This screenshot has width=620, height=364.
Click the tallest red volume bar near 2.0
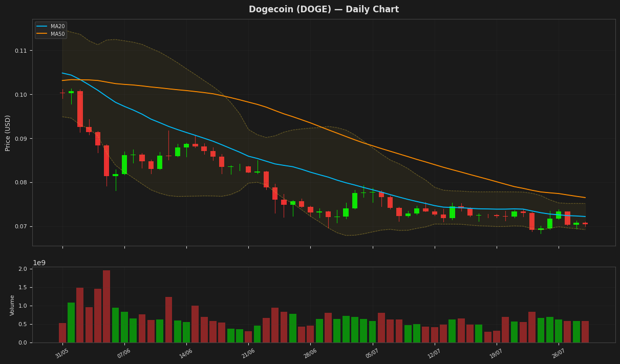tap(106, 306)
